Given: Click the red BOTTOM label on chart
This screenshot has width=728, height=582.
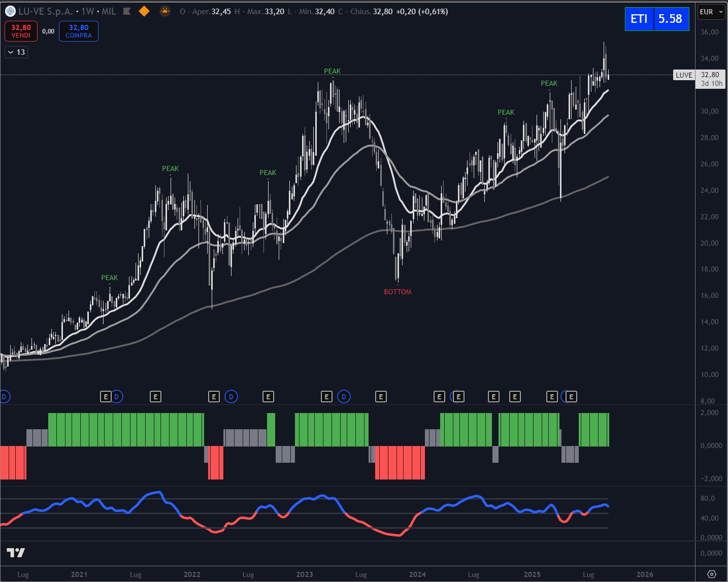Looking at the screenshot, I should pos(398,292).
